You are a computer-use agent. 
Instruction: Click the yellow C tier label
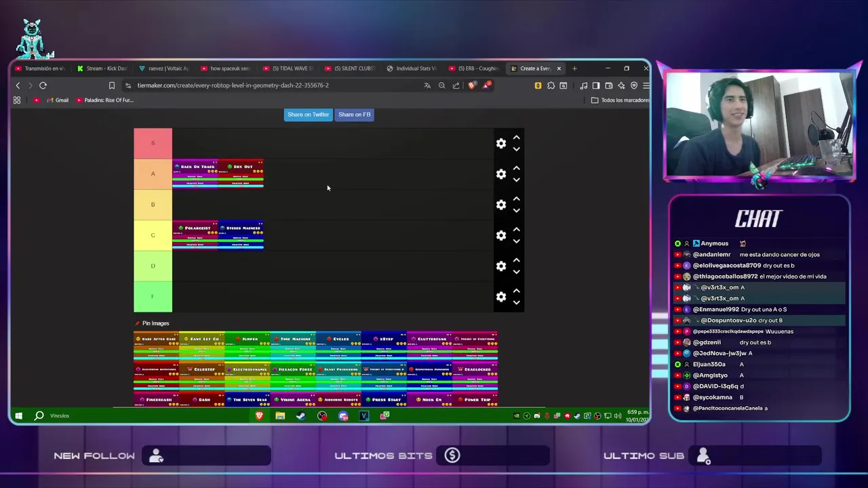click(x=153, y=235)
